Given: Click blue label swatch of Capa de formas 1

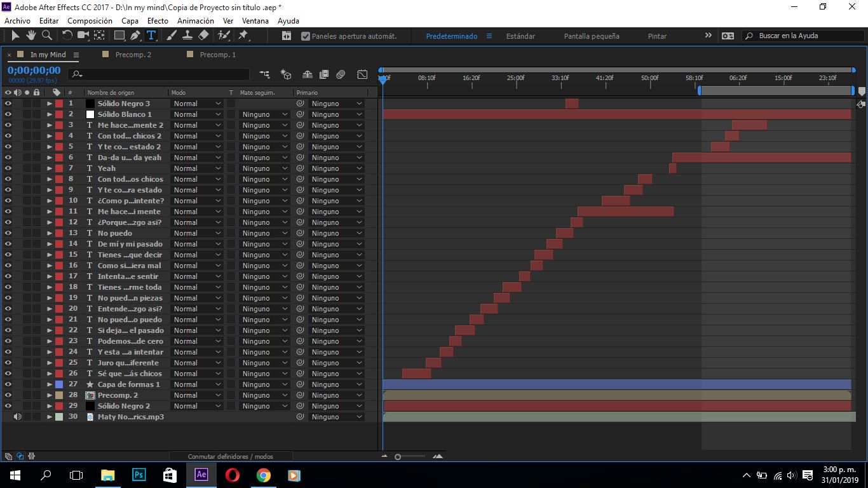Looking at the screenshot, I should [58, 384].
